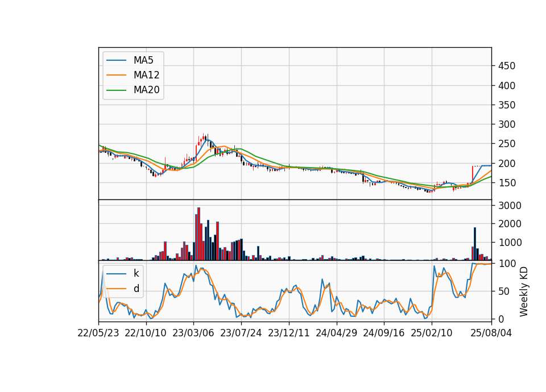Click the 25/08/04 date tick label
This screenshot has width=546, height=392.
491,333
